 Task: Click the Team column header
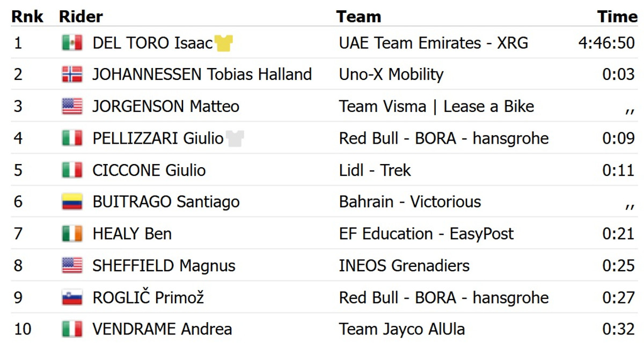[358, 17]
